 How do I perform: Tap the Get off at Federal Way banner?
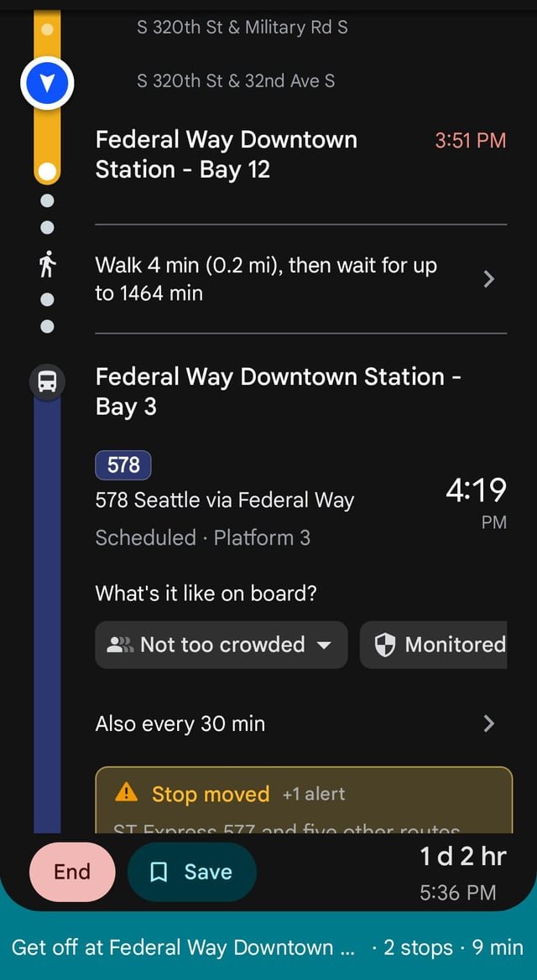click(x=268, y=947)
